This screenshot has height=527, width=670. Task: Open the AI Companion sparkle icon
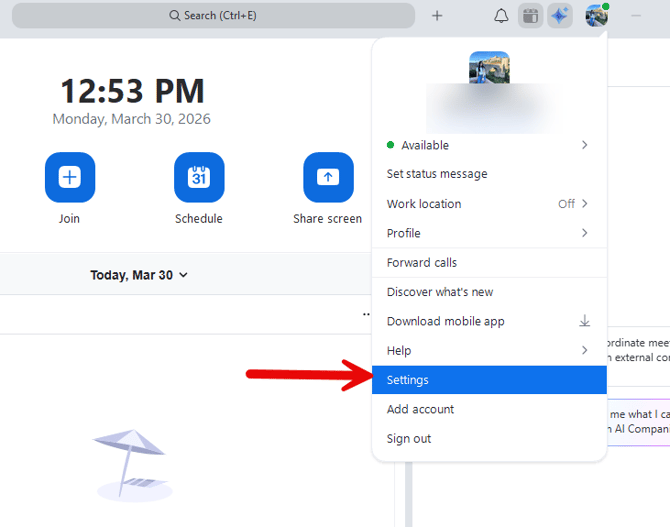click(x=560, y=16)
